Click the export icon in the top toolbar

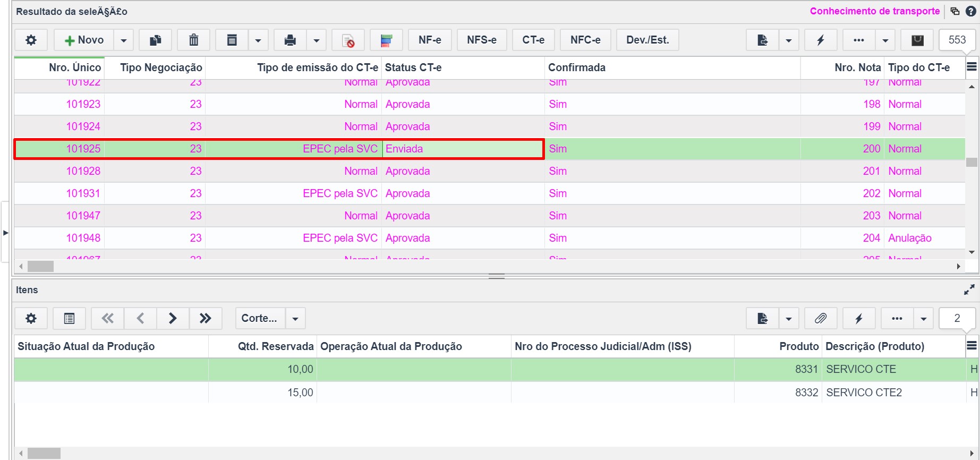762,40
